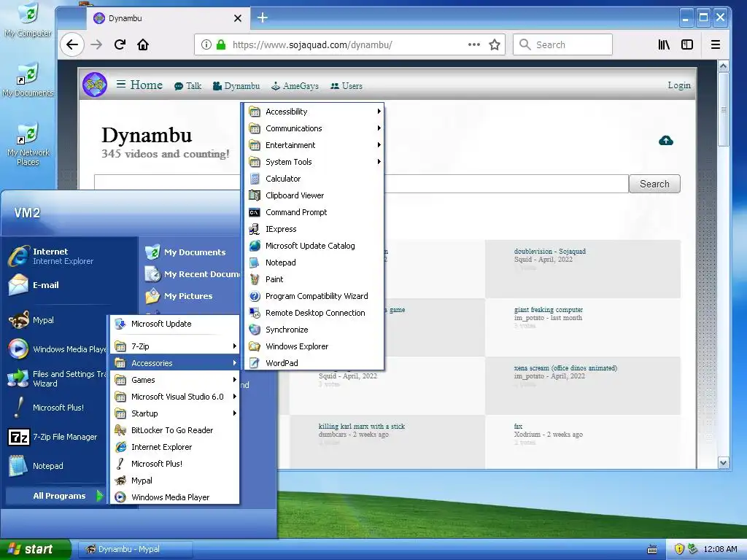Screen dimensions: 747x560
Task: View site information icon in address bar
Action: (206, 44)
